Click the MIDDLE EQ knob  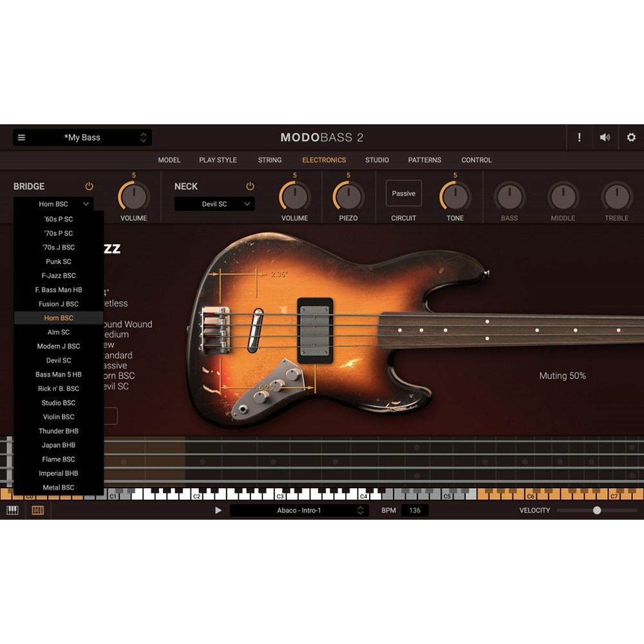click(563, 196)
